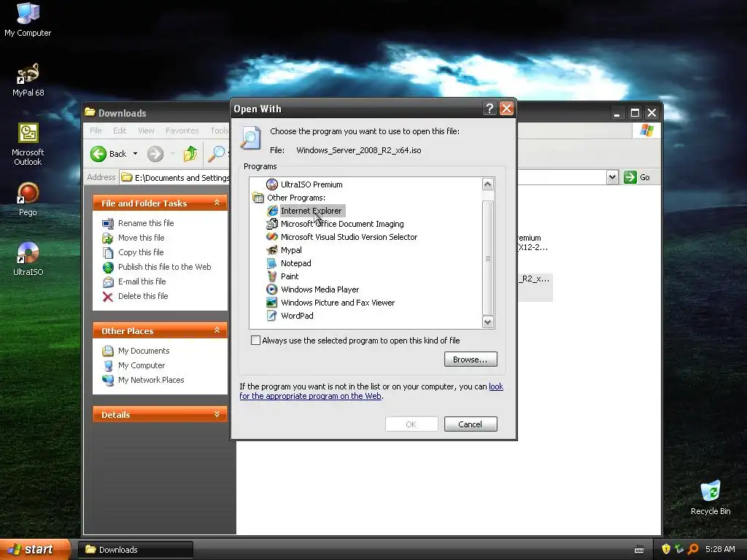
Task: Click the Go button beside address bar
Action: [x=637, y=177]
